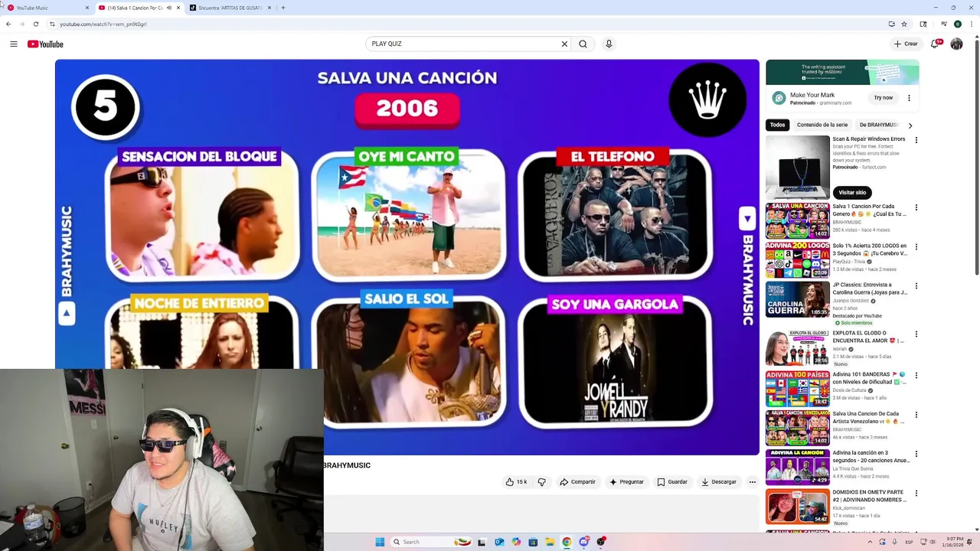Start voice search with the microphone
Screen dimensions: 980x551
tap(609, 44)
